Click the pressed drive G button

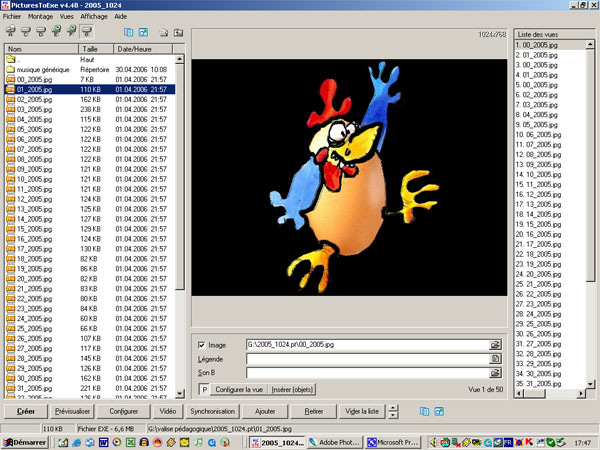click(87, 31)
